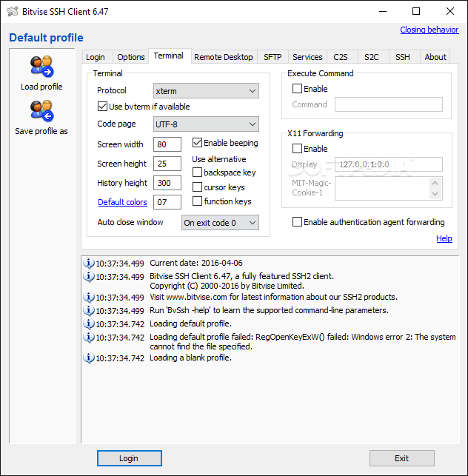Click the 'Current date: 2016-04-06' log text
Image resolution: width=468 pixels, height=476 pixels.
tap(196, 263)
